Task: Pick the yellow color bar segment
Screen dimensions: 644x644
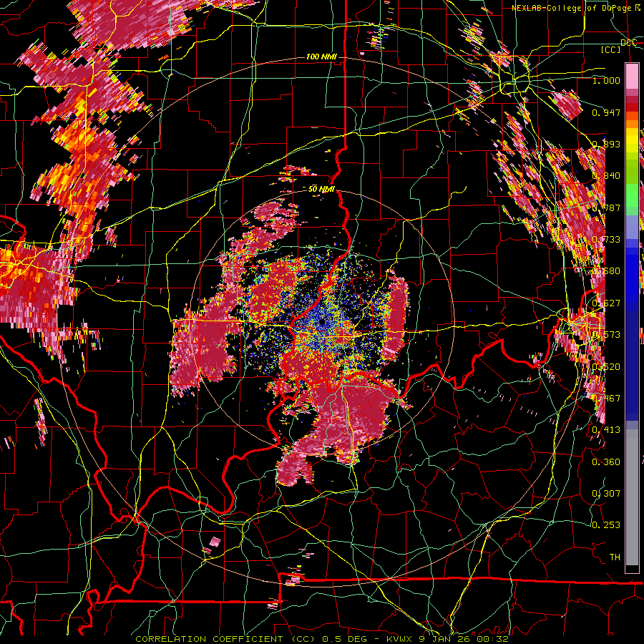Action: (632, 140)
